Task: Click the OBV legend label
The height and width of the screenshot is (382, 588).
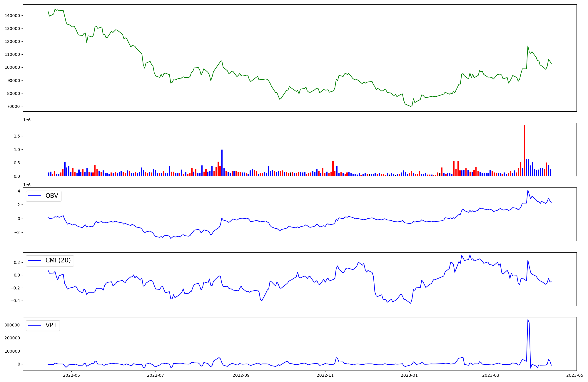Action: click(x=52, y=196)
